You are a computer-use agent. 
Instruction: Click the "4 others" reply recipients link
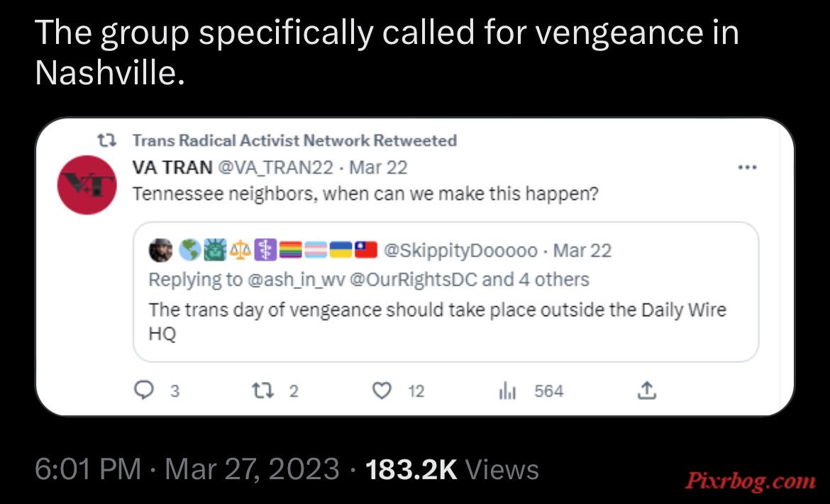point(553,279)
